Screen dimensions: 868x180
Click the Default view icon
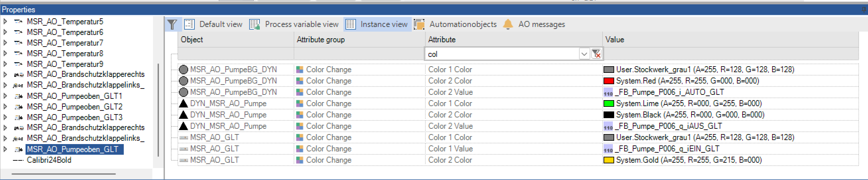pos(189,24)
